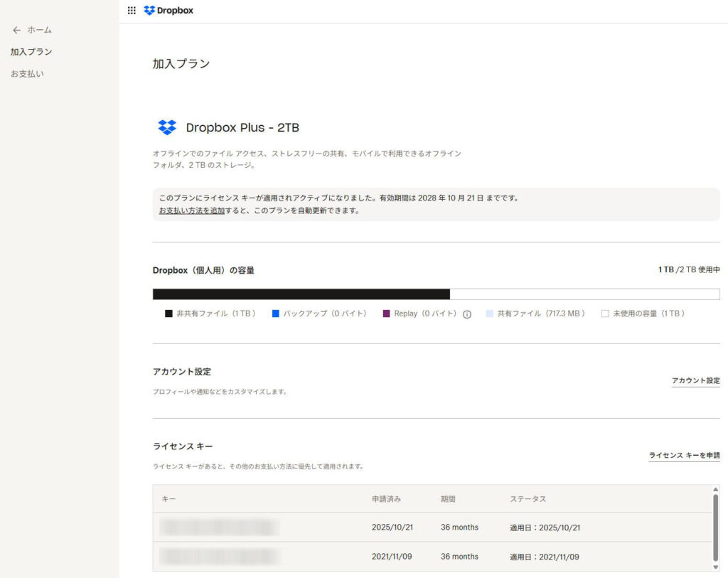Click the Dropbox Plus plan logo
The height and width of the screenshot is (578, 728).
[x=167, y=127]
